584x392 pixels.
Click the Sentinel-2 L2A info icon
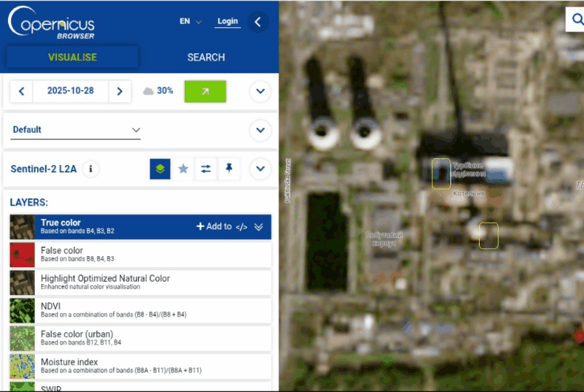click(91, 169)
